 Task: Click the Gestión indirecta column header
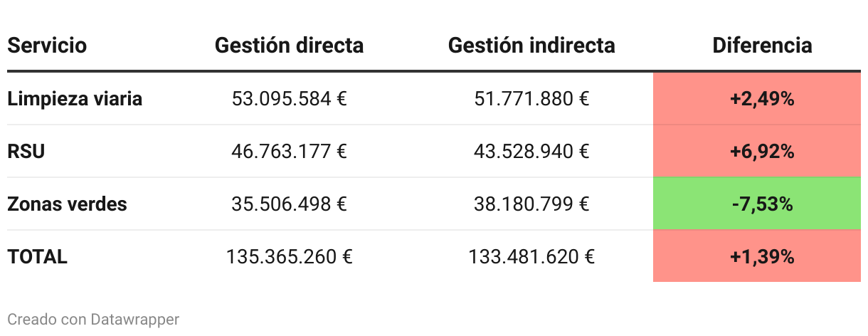coord(531,46)
